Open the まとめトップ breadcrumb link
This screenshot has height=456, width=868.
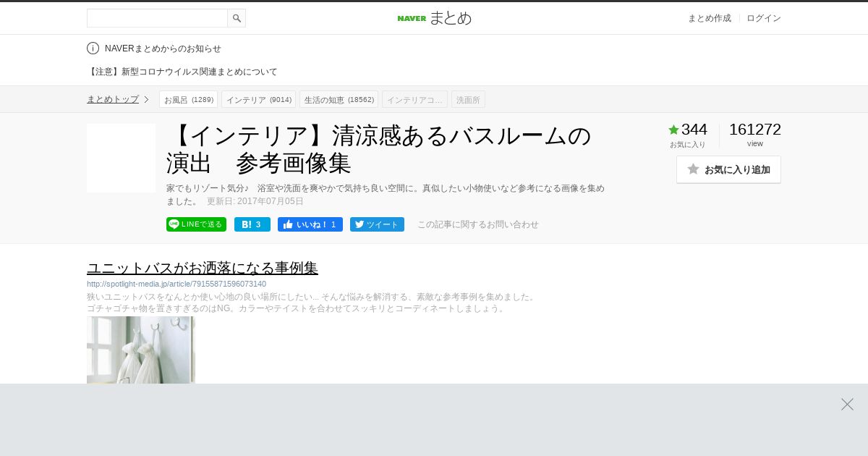(x=113, y=99)
